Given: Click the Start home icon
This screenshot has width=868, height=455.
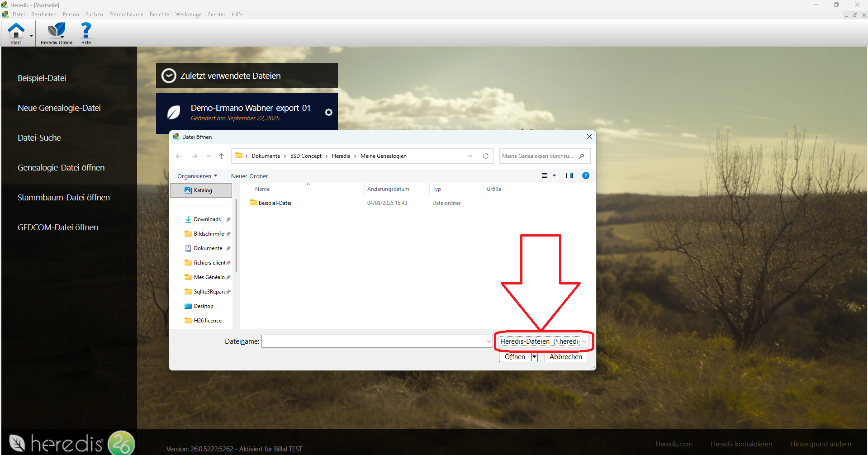Looking at the screenshot, I should click(16, 31).
